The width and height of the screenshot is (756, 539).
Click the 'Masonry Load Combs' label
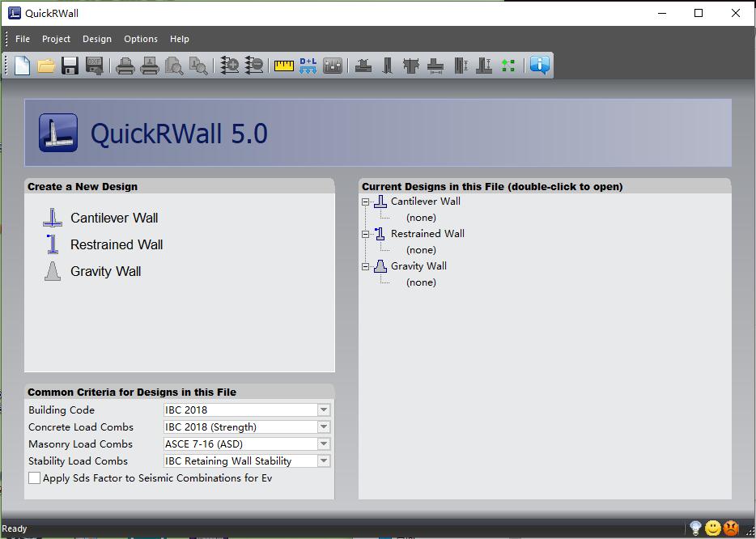pos(80,444)
